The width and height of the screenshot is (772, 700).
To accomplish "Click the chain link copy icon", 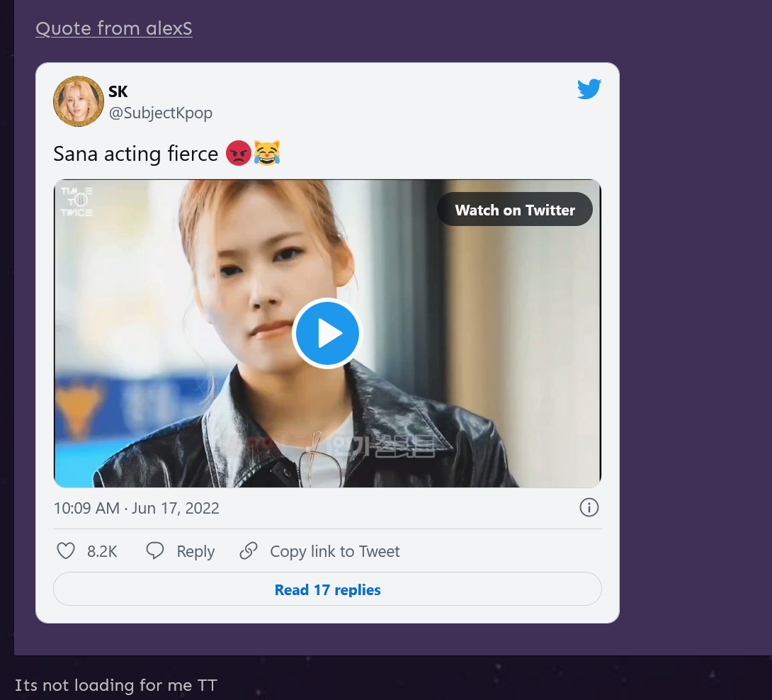I will tap(249, 551).
